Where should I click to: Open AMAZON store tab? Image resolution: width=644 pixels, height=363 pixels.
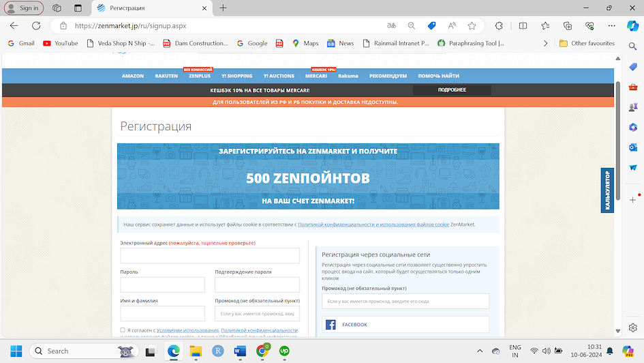pyautogui.click(x=133, y=76)
